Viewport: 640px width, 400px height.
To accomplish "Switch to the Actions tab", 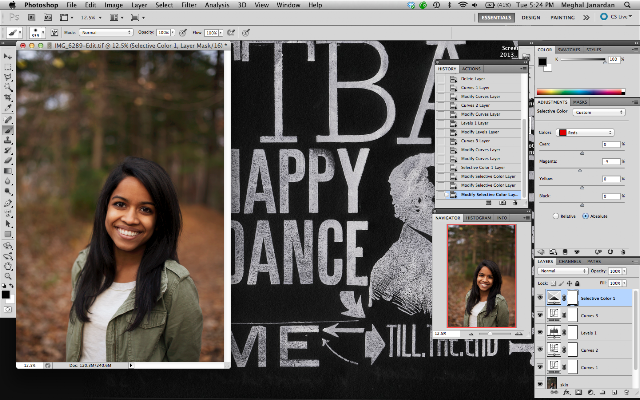I will 471,69.
